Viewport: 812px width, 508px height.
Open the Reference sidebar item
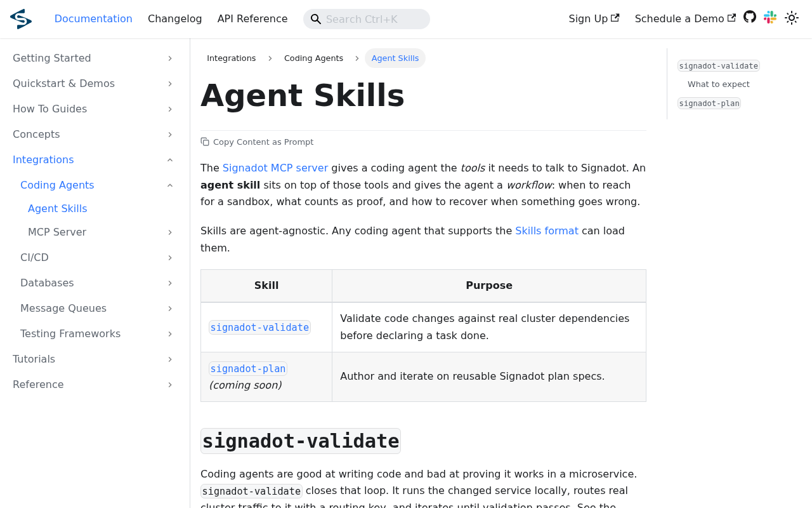[x=38, y=385]
